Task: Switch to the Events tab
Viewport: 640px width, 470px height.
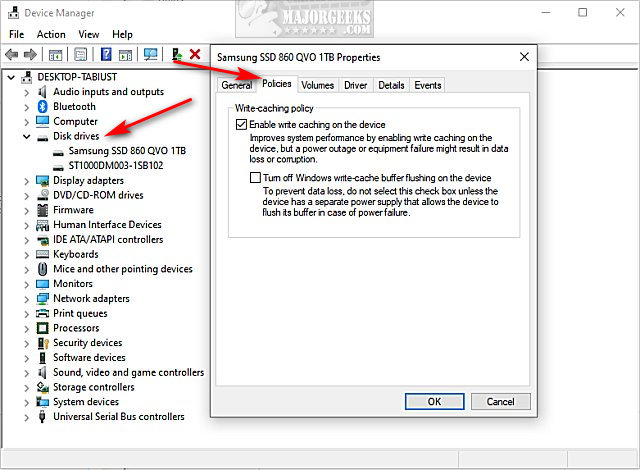Action: (428, 85)
